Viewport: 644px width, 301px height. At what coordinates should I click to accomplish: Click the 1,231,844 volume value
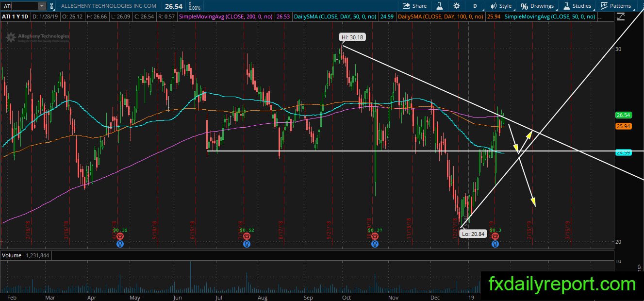[x=37, y=255]
